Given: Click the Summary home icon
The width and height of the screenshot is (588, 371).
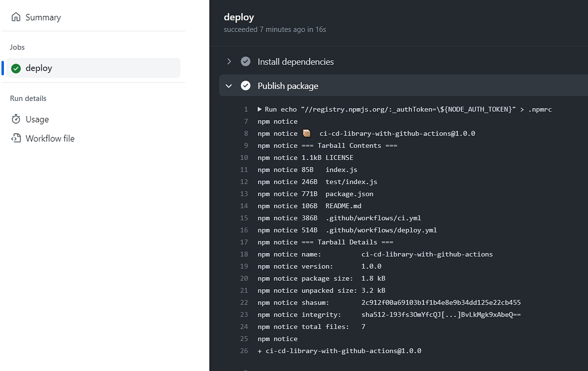Looking at the screenshot, I should (15, 17).
